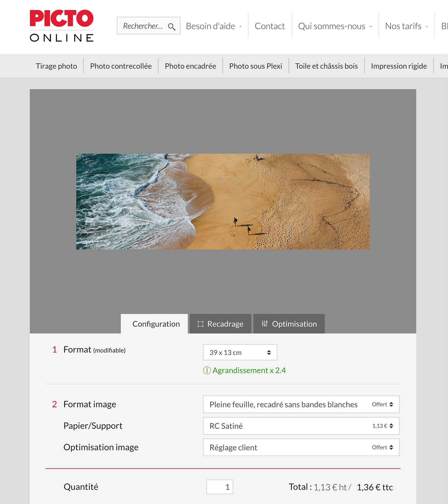448x504 pixels.
Task: Select Toile et châssis bois category
Action: coord(326,66)
